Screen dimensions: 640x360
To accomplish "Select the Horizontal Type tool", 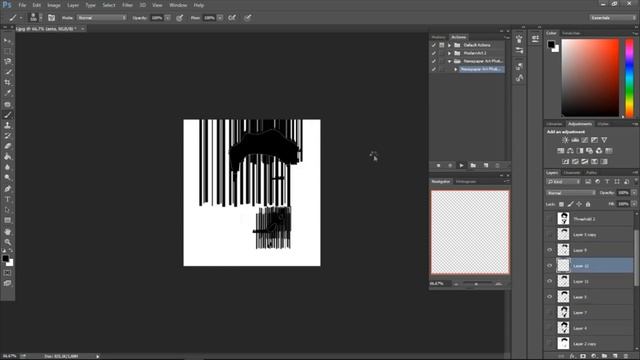I will coord(7,199).
